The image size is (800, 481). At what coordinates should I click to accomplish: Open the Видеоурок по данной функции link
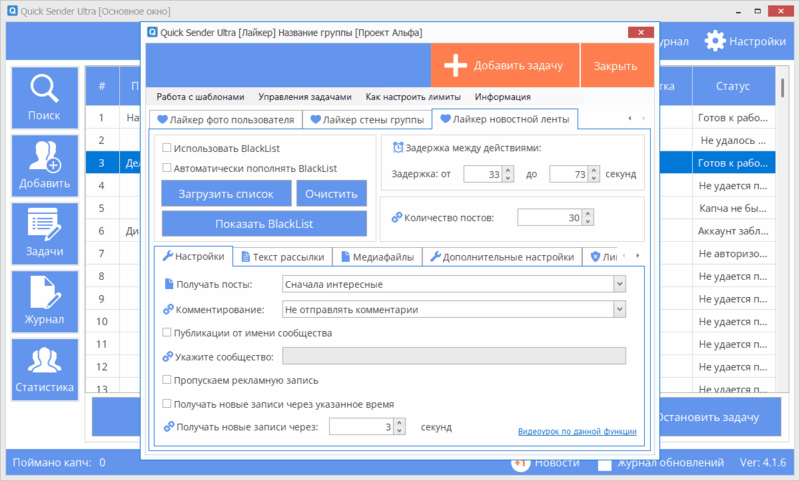point(576,431)
